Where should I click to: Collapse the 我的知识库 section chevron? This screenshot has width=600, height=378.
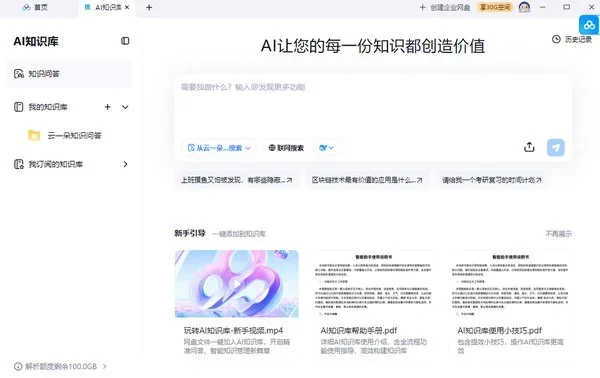125,107
